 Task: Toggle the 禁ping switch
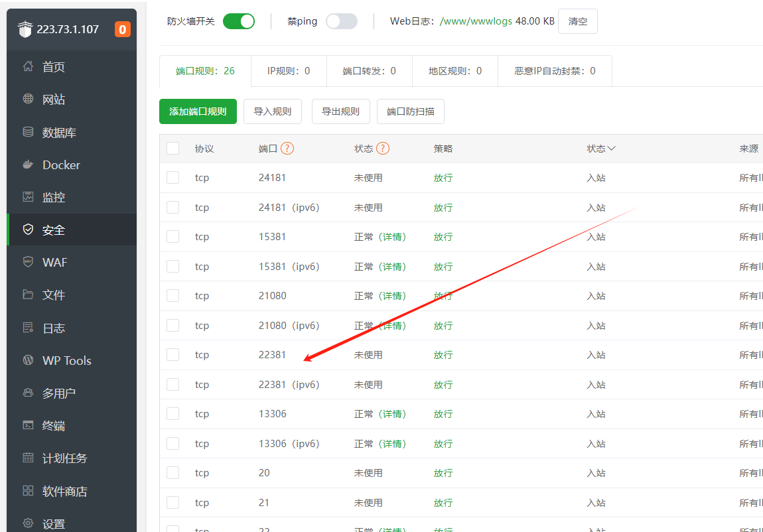click(342, 21)
